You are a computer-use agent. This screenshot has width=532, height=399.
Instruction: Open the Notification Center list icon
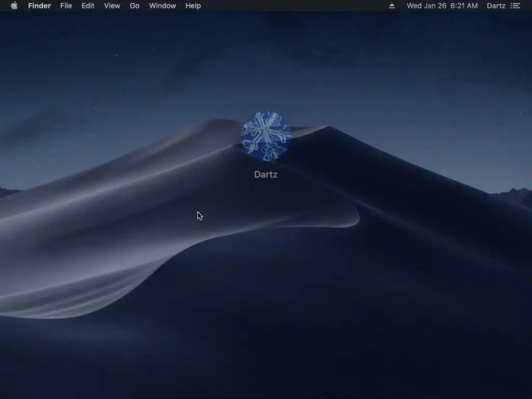point(515,6)
